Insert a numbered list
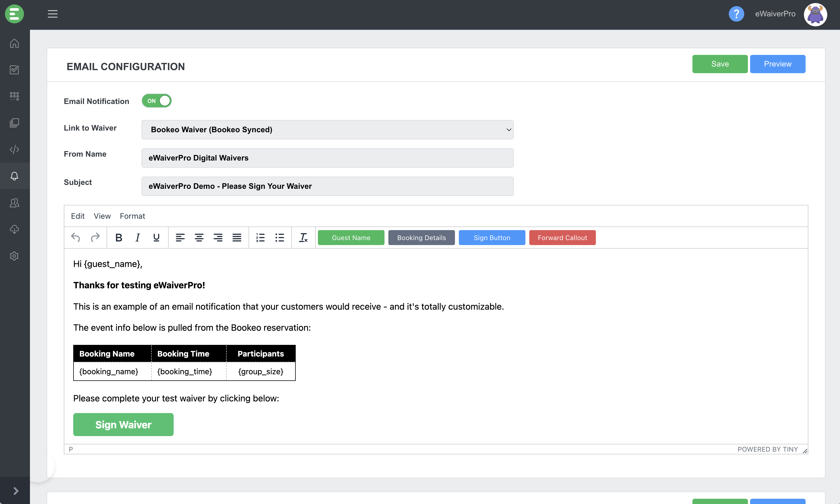 pyautogui.click(x=260, y=237)
